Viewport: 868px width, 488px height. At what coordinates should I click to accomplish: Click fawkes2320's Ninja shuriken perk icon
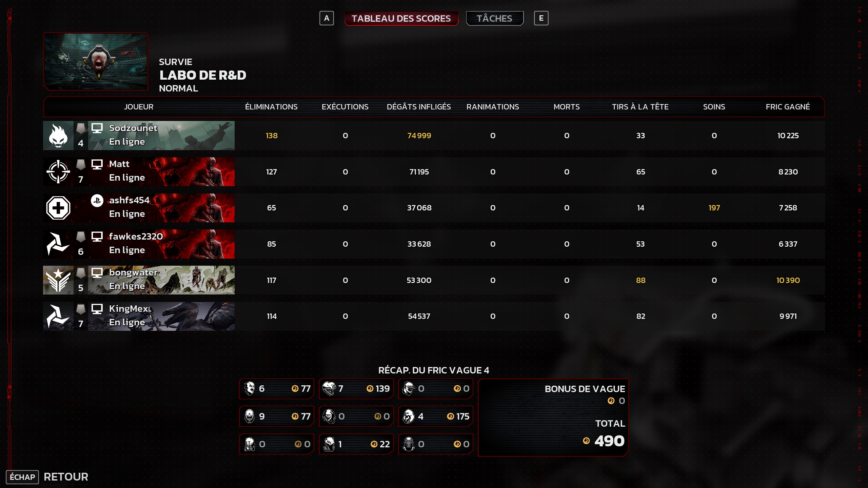click(x=58, y=244)
